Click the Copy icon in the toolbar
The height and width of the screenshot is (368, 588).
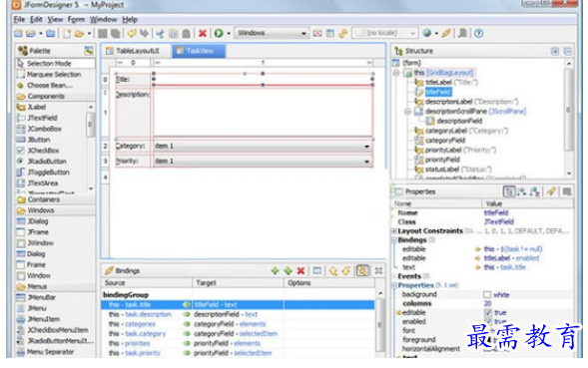pos(174,33)
